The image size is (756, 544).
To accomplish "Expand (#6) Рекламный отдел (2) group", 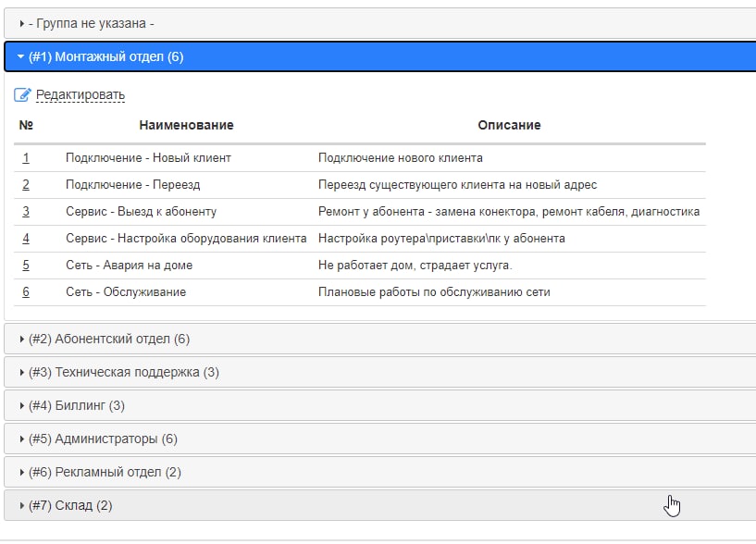I will (380, 472).
